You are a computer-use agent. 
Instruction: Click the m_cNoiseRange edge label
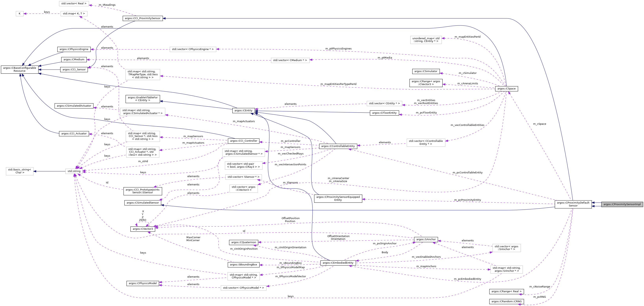click(x=539, y=287)
